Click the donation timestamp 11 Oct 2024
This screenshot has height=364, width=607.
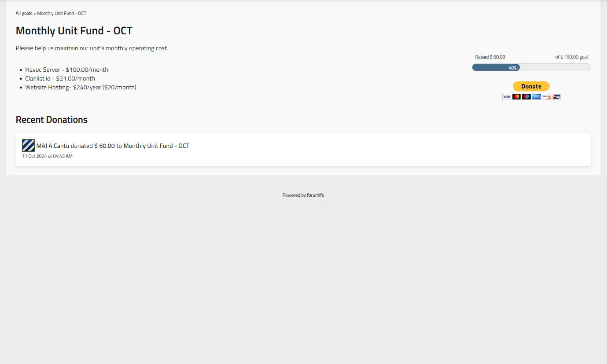click(48, 156)
